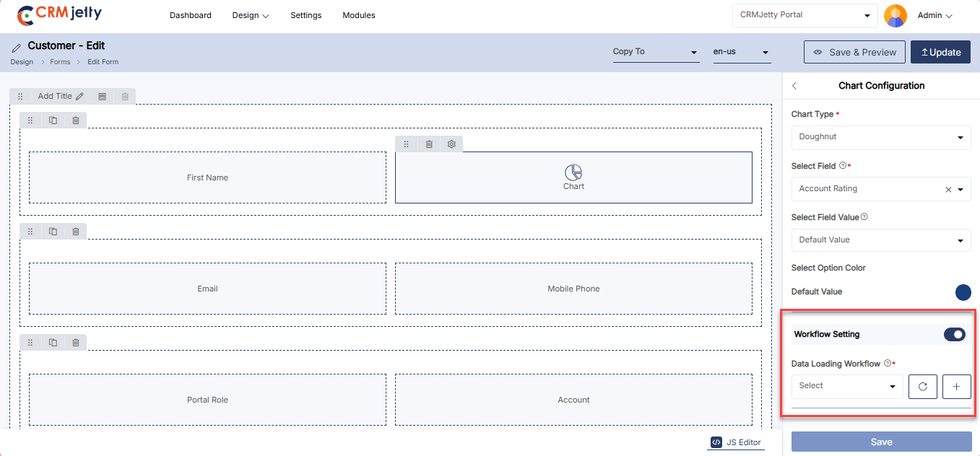Refresh the Data Loading Workflow list
The image size is (980, 456).
pos(922,387)
